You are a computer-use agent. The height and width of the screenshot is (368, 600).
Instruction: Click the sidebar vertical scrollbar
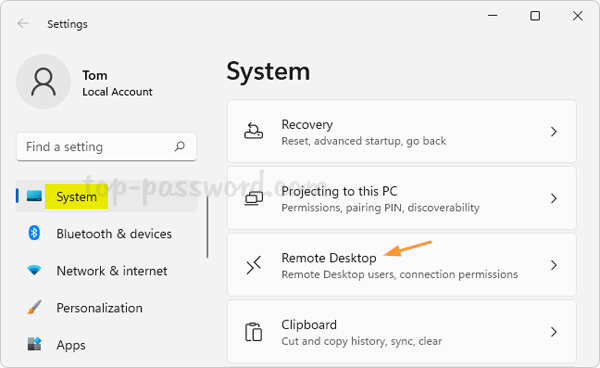(207, 227)
